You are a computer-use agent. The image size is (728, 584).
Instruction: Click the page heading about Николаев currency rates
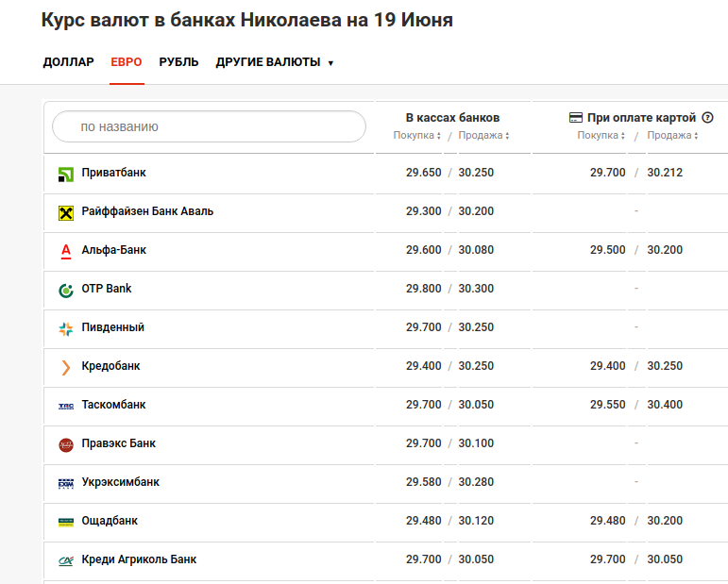pos(247,20)
